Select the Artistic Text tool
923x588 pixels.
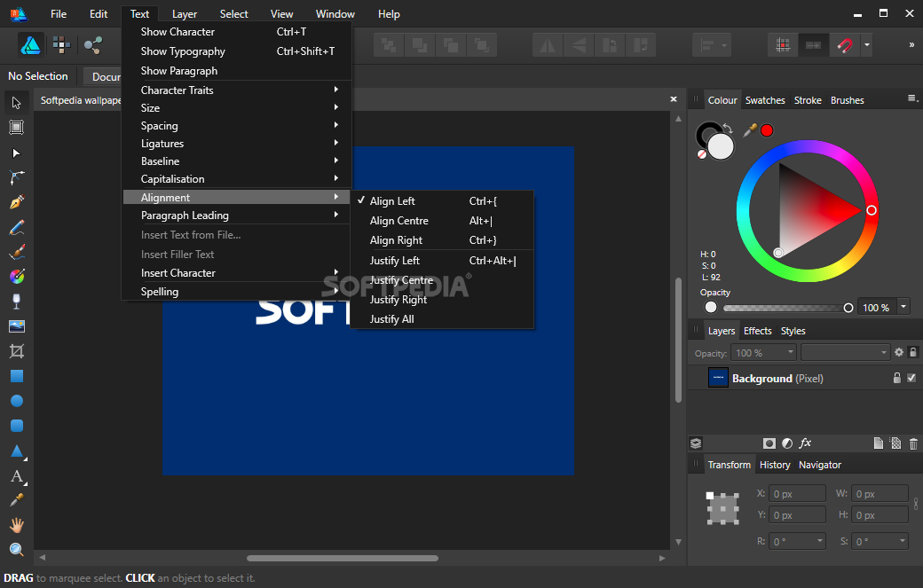click(x=17, y=475)
